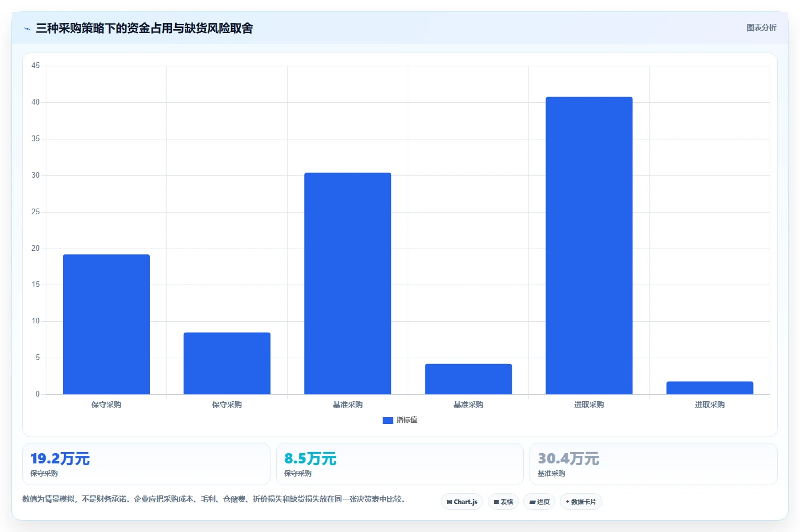Click the y-axis label 40

35,102
